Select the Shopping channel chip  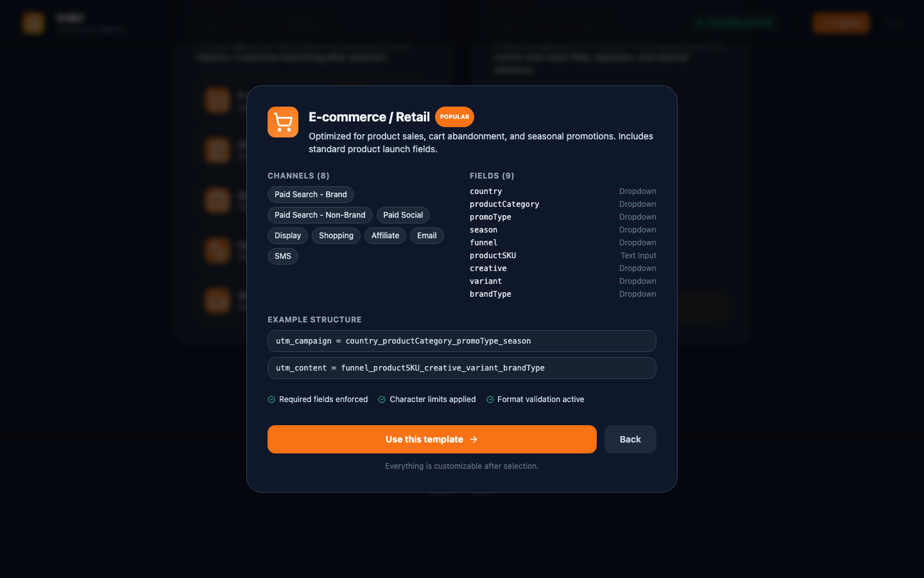tap(336, 236)
